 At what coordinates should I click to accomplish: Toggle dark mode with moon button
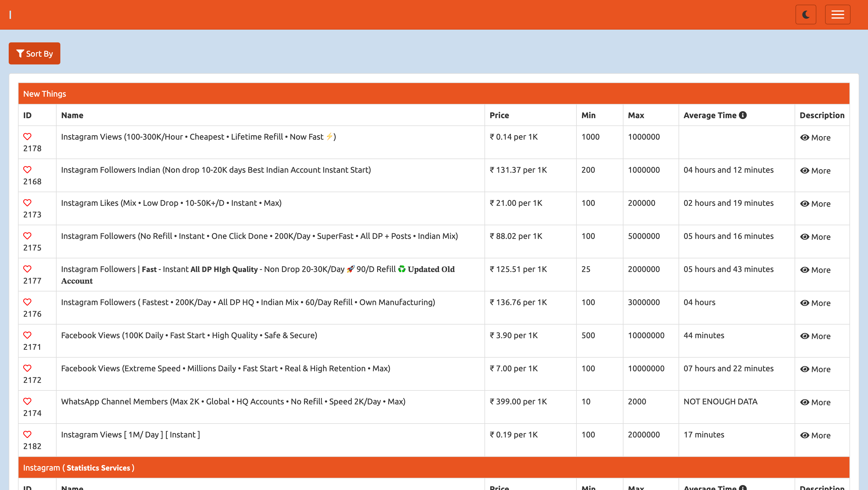coord(806,15)
